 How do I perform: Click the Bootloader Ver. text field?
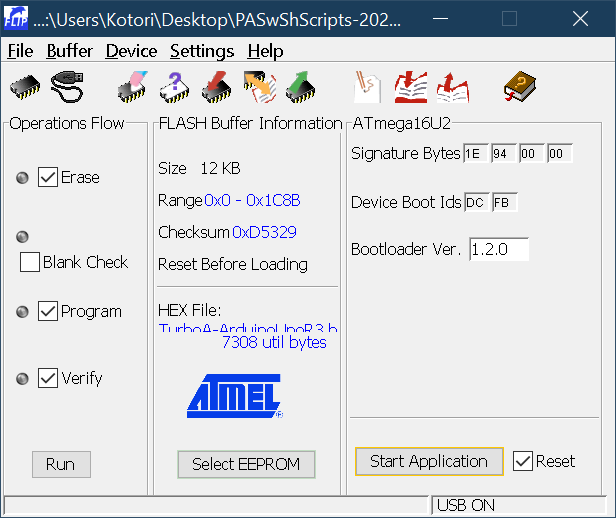497,249
